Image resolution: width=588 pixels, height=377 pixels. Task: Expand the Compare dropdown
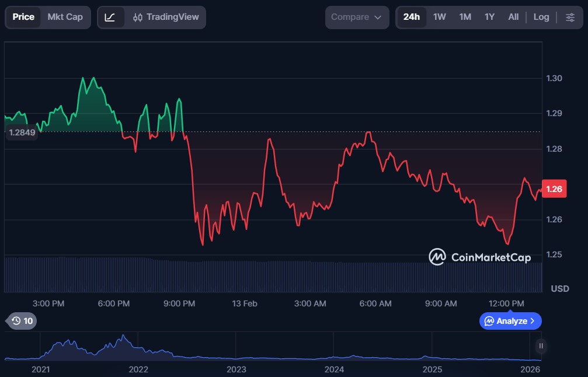357,17
